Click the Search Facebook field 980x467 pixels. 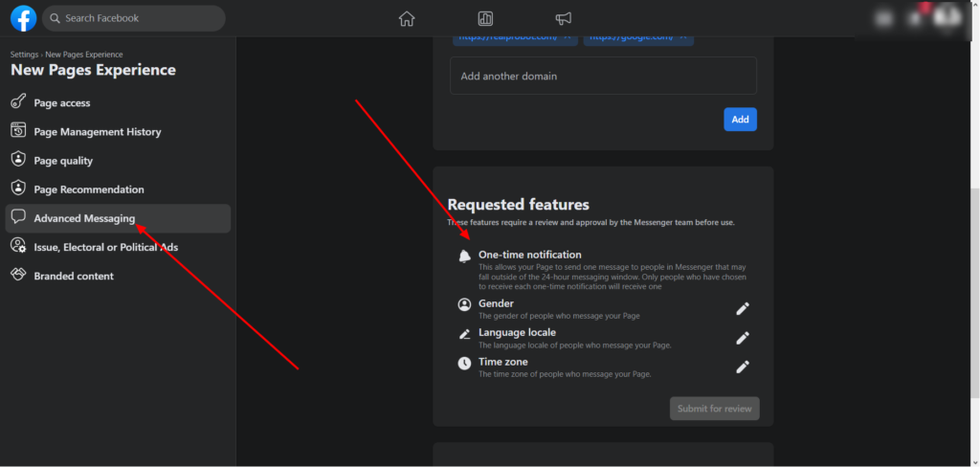[x=134, y=18]
